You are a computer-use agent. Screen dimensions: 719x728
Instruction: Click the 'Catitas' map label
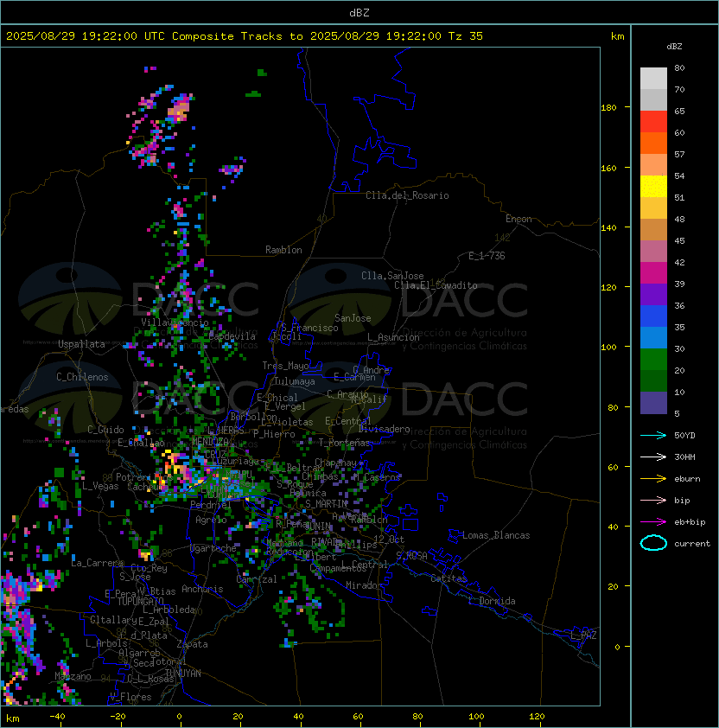tap(449, 578)
